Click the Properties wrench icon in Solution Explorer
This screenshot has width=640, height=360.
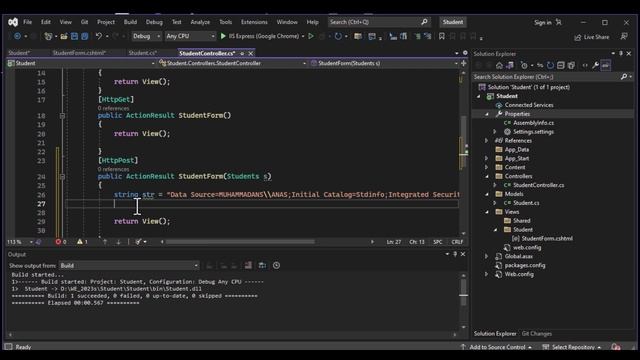pos(596,65)
